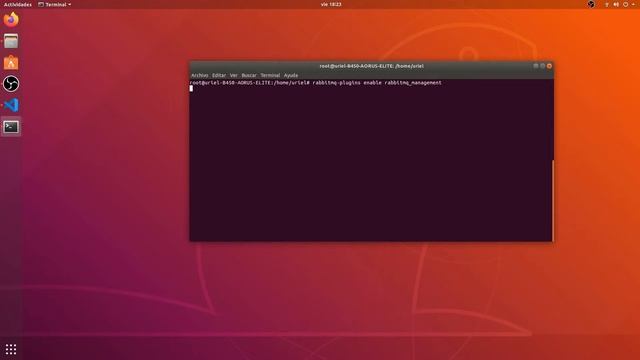The width and height of the screenshot is (640, 360).
Task: Launch Visual Studio Code from the dock
Action: pos(11,105)
